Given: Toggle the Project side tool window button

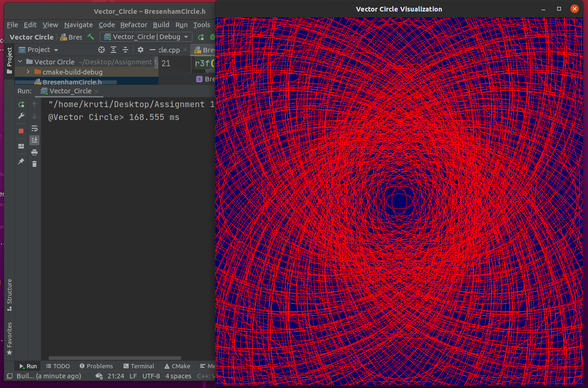Looking at the screenshot, I should (x=9, y=61).
